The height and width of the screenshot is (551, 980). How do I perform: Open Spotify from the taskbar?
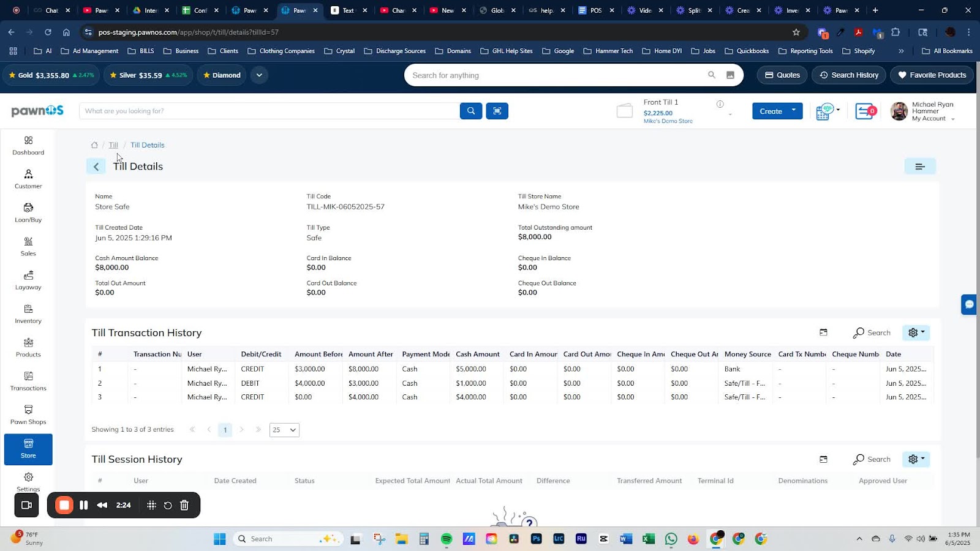point(447,539)
